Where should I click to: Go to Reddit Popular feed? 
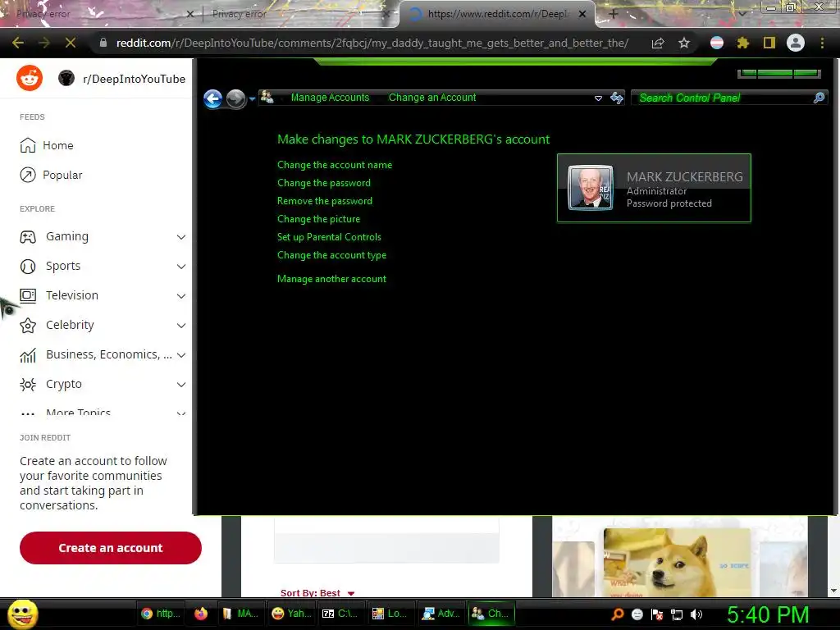pos(62,176)
